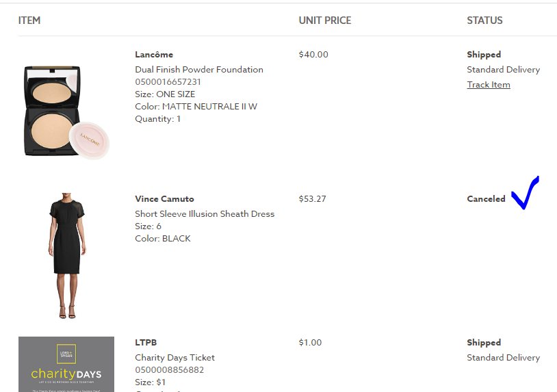Click the Color: MATTE NEUTRALE II W text

196,107
